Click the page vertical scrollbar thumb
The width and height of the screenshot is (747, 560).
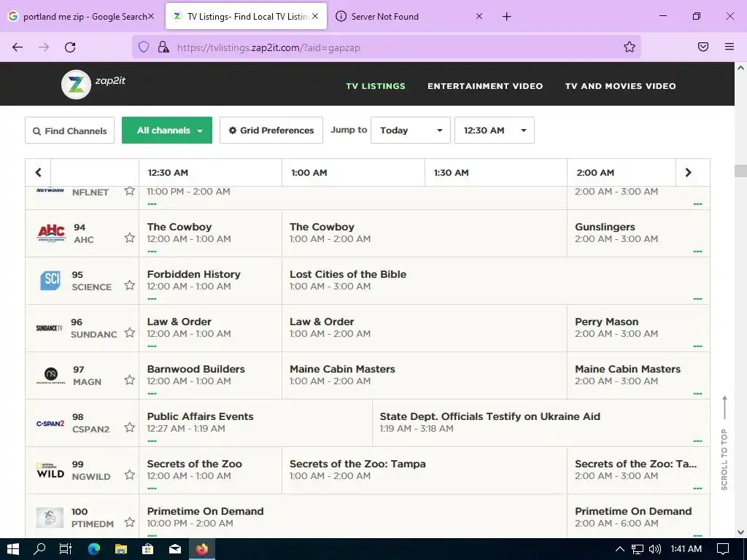[740, 171]
